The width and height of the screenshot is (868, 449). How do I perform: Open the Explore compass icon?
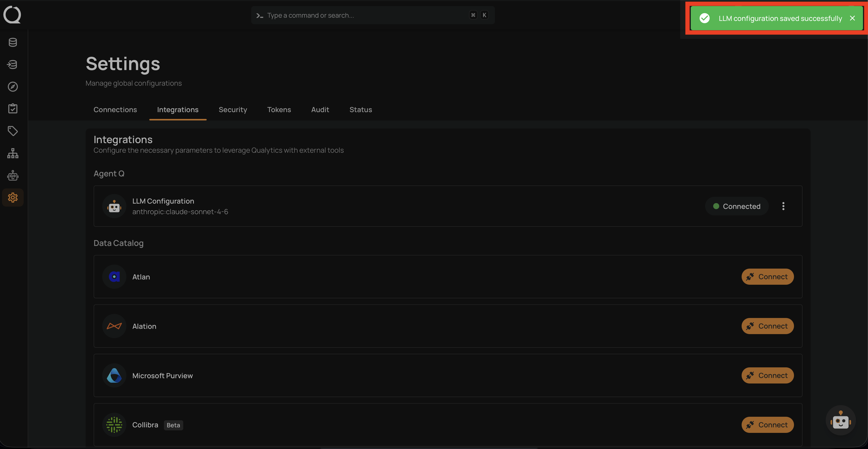pyautogui.click(x=13, y=87)
